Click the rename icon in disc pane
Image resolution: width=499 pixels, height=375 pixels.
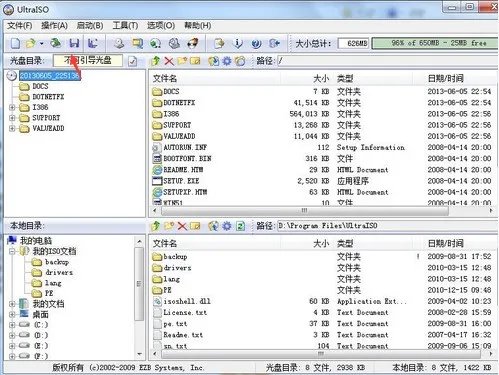tap(195, 61)
